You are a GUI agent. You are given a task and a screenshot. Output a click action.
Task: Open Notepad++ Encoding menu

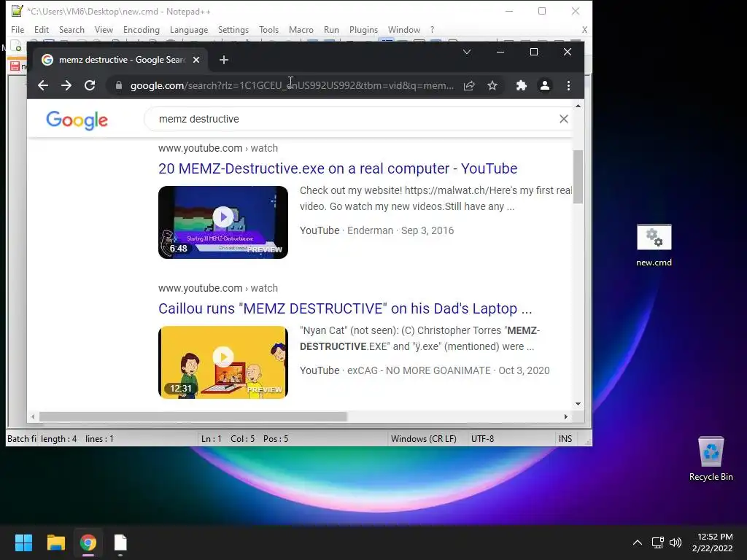pyautogui.click(x=141, y=29)
